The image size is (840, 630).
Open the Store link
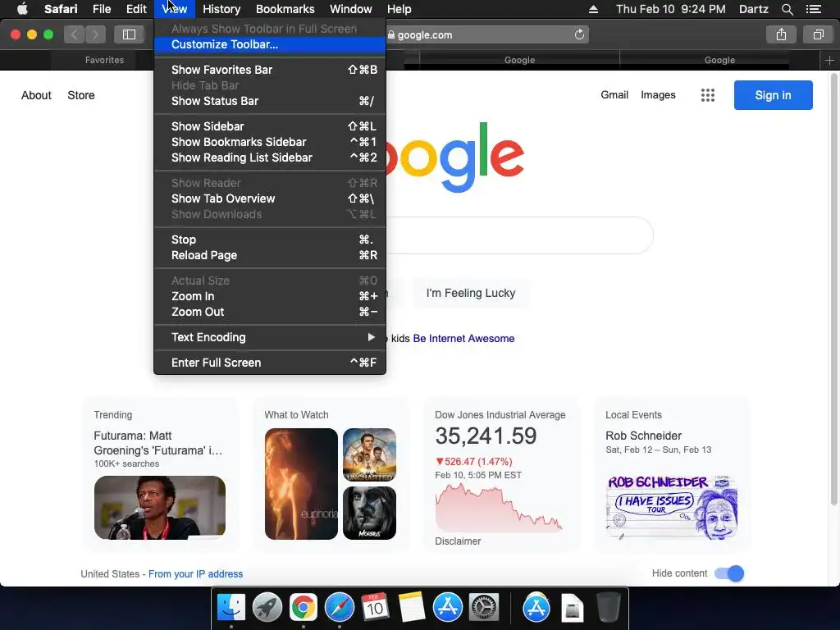(81, 95)
